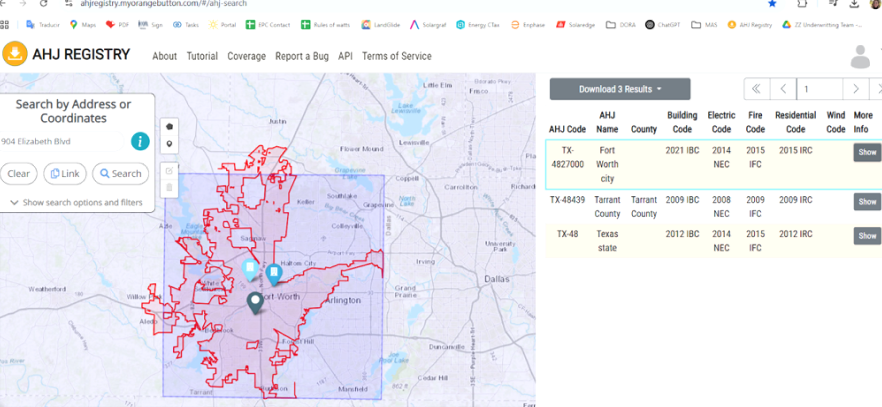Image resolution: width=882 pixels, height=407 pixels.
Task: Open the ChatGPT bookmark
Action: pyautogui.click(x=664, y=25)
